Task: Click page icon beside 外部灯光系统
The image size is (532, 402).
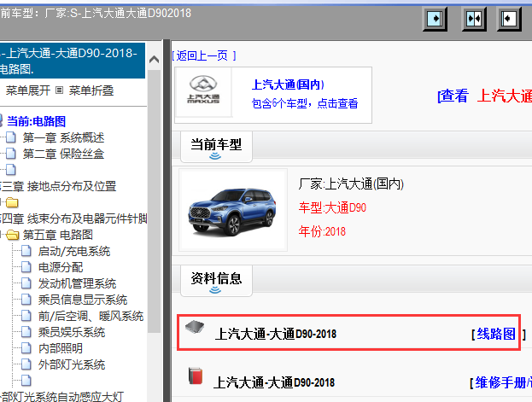Action: tap(26, 364)
